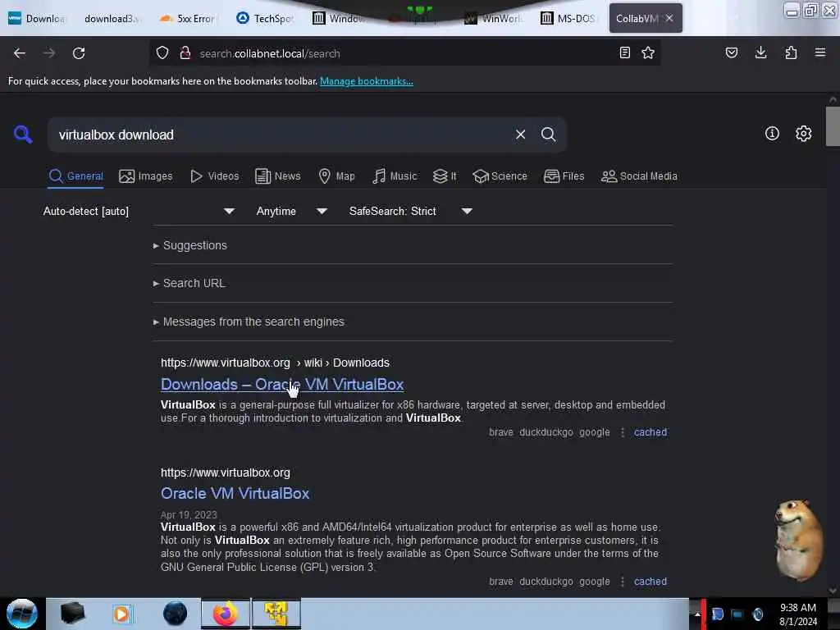Screen dimensions: 840x630
Task: Switch to the Map search category
Action: [336, 176]
